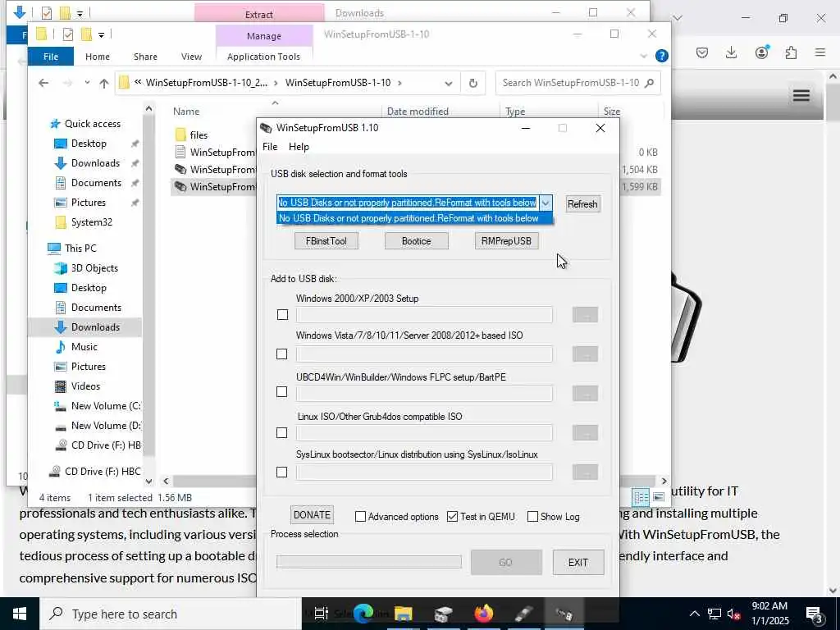Viewport: 840px width, 630px height.
Task: Uncheck Test in QEMU
Action: point(453,517)
